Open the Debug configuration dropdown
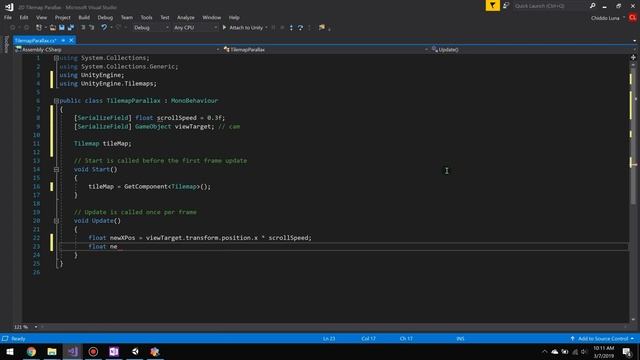This screenshot has height=360, width=640. [x=151, y=27]
